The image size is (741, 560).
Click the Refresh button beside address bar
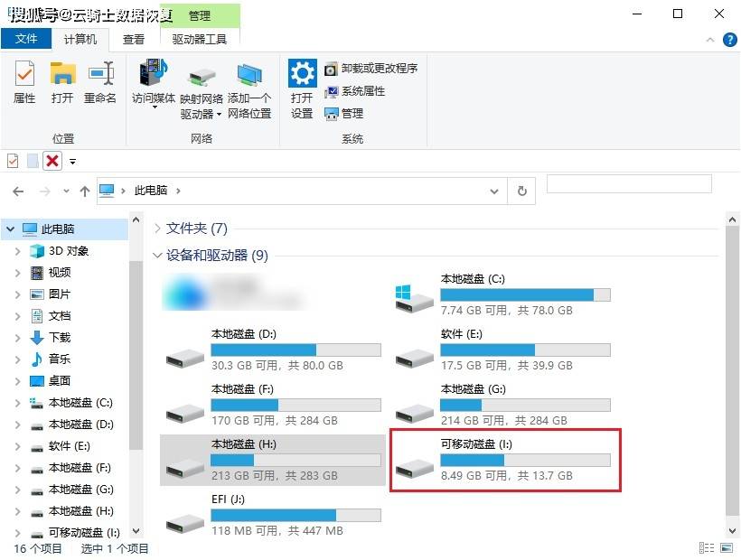[521, 191]
